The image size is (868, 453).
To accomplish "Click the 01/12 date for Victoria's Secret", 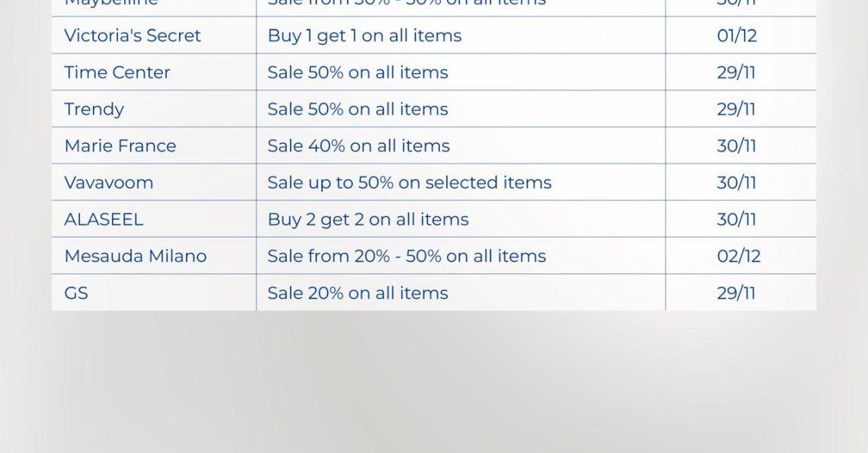I will (737, 36).
